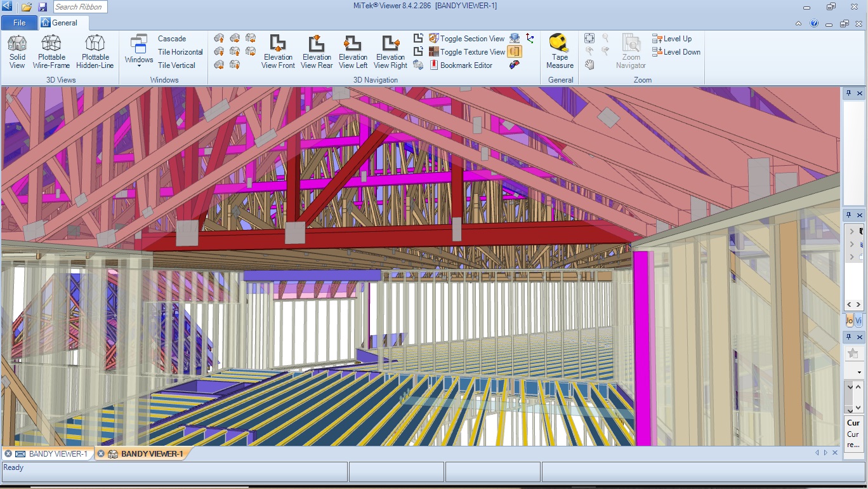Click the 3D glasses stereo icon

(x=515, y=65)
